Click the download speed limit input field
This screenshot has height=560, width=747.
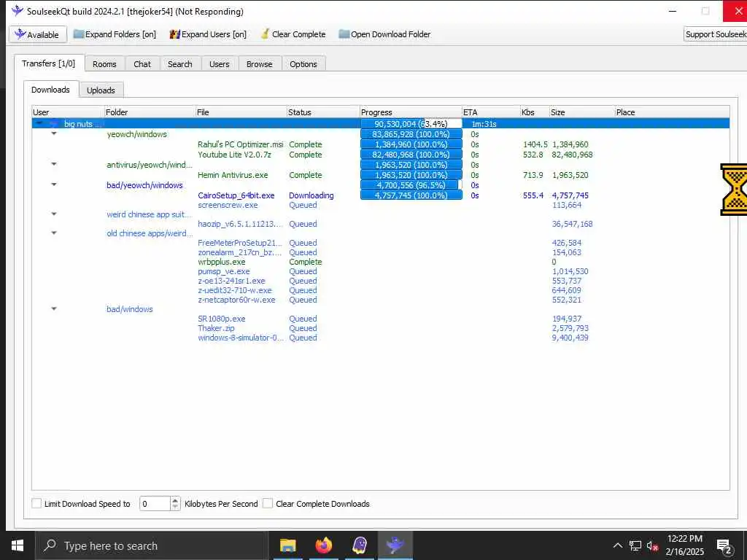[x=155, y=503]
